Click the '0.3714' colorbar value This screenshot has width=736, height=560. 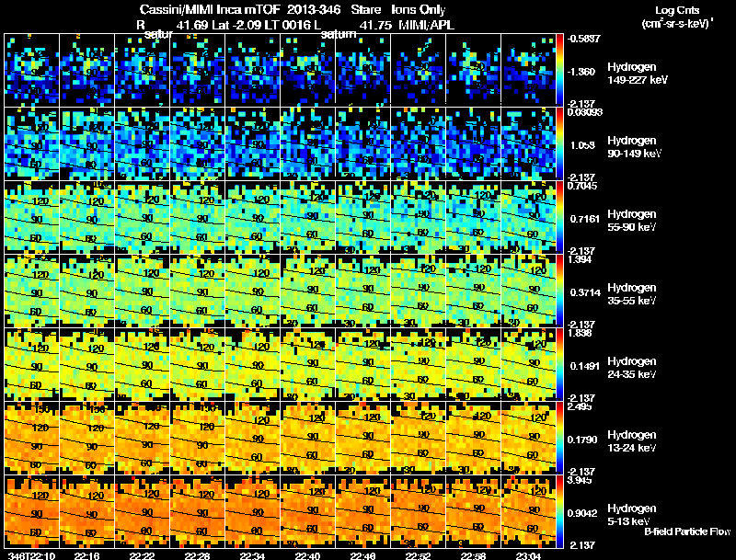(x=585, y=292)
